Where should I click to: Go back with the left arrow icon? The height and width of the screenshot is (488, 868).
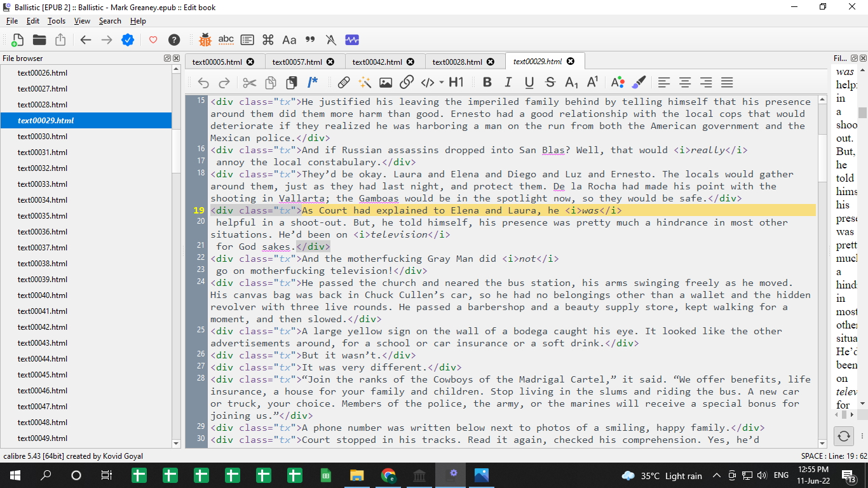[x=86, y=40]
